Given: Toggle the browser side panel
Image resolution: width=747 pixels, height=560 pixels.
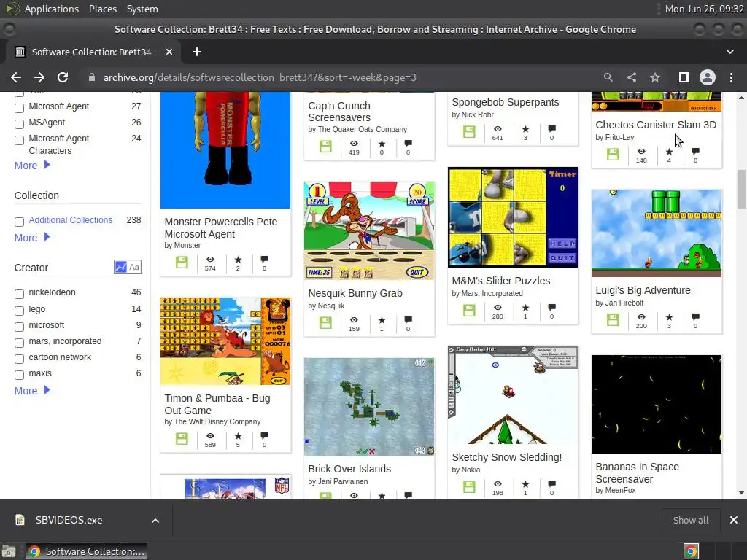Looking at the screenshot, I should pos(684,77).
